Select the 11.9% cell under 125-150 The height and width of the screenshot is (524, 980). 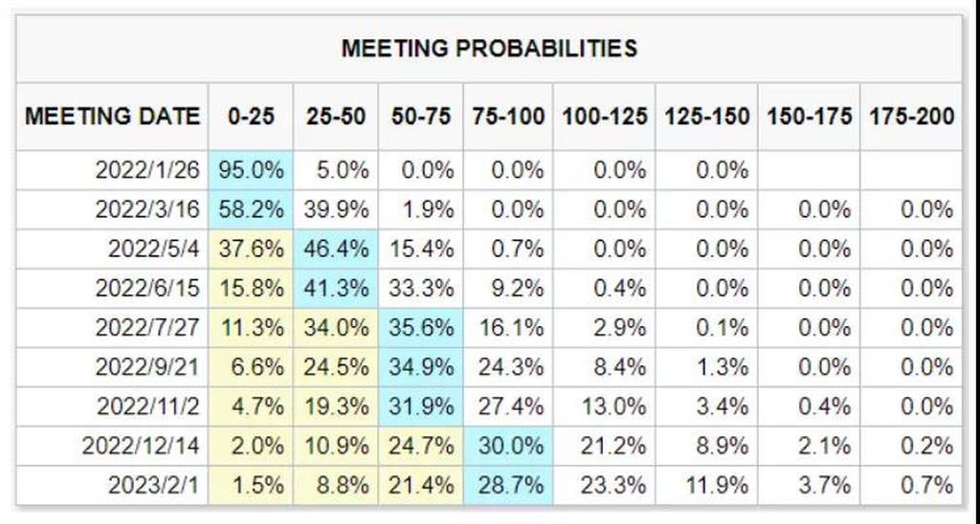click(x=707, y=485)
